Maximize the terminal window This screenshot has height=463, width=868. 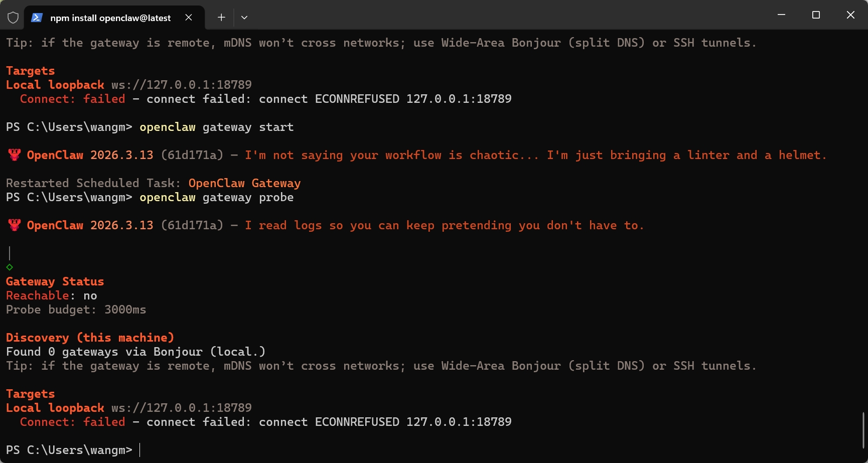click(x=816, y=15)
